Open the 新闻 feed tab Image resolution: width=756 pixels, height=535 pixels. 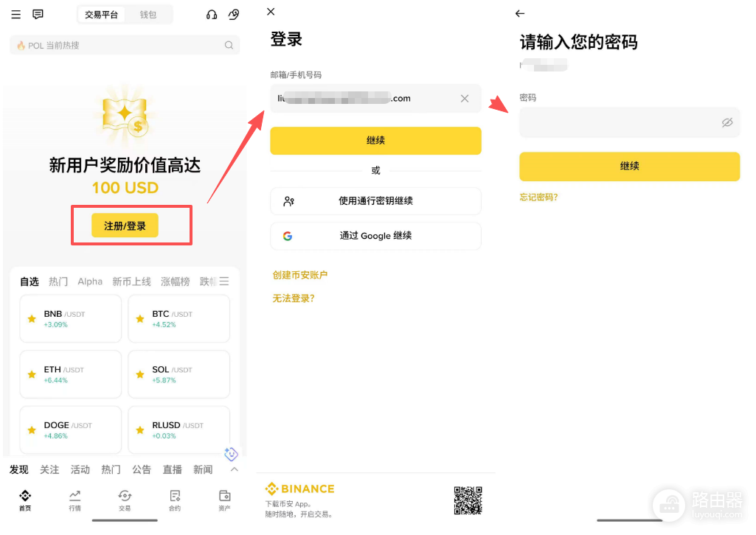[x=203, y=469]
